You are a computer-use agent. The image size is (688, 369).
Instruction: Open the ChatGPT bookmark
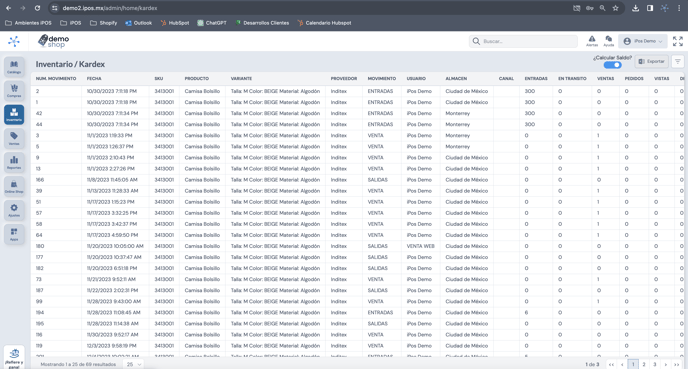coord(212,23)
